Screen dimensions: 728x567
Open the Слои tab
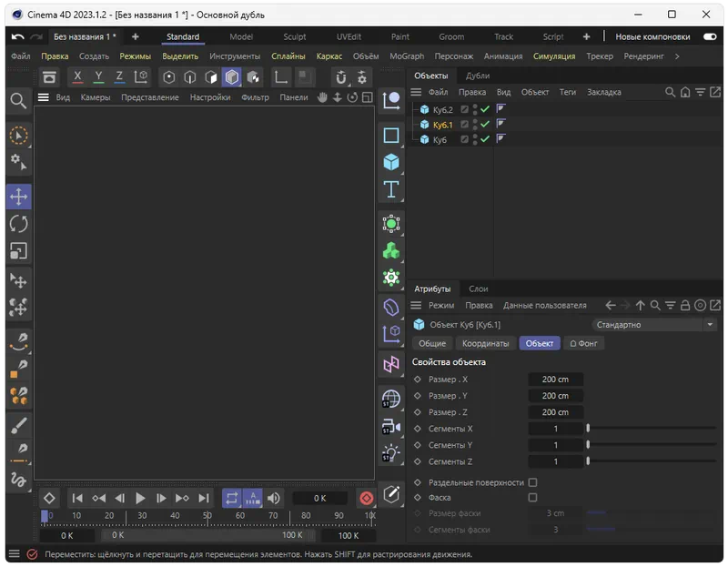tap(479, 289)
